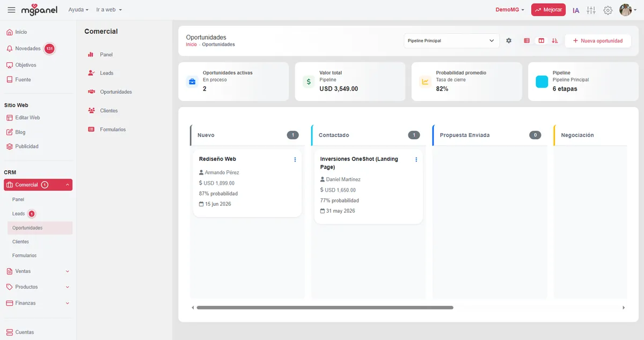Click the sort order icon in the toolbar

[555, 41]
